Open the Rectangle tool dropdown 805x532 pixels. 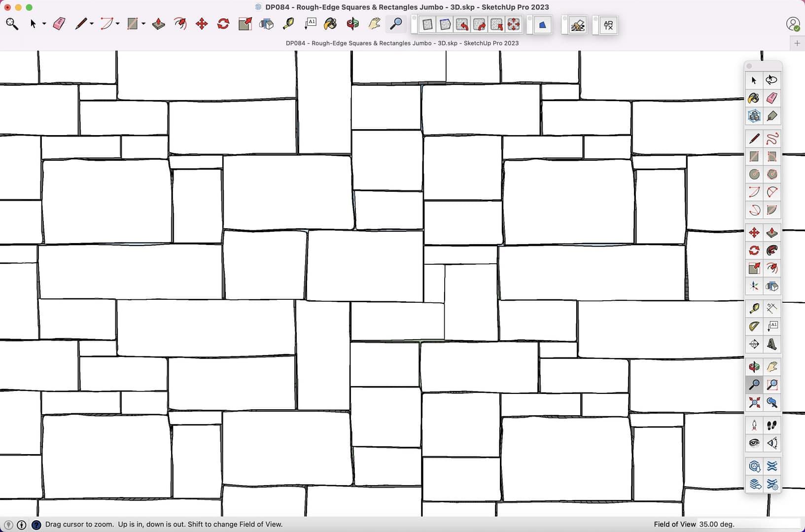[x=143, y=24]
